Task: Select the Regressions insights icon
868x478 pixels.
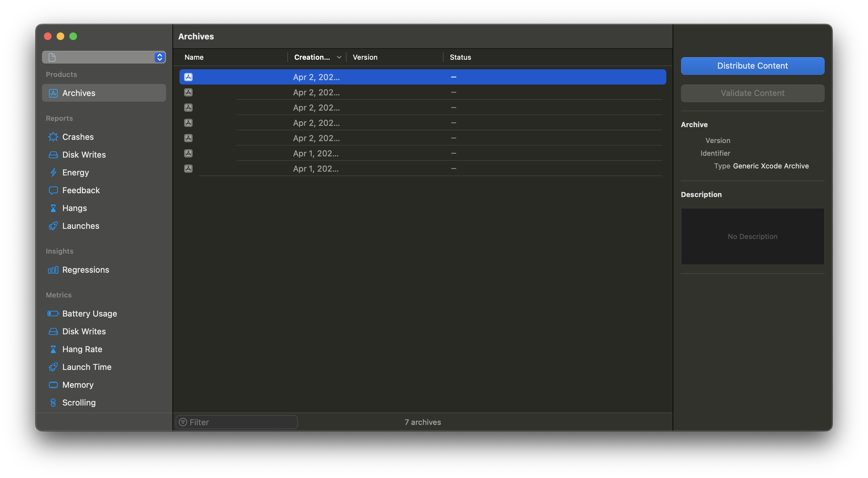Action: [53, 270]
